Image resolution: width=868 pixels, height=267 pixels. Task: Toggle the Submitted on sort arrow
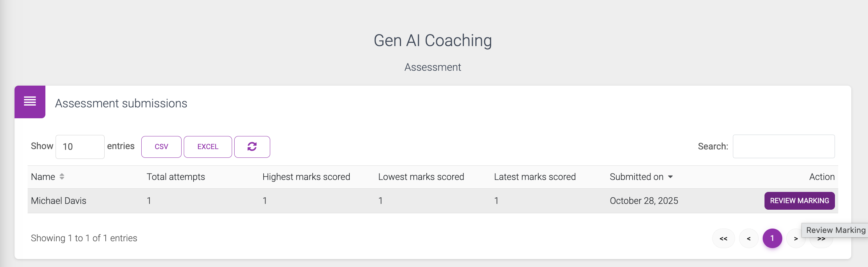click(x=670, y=177)
